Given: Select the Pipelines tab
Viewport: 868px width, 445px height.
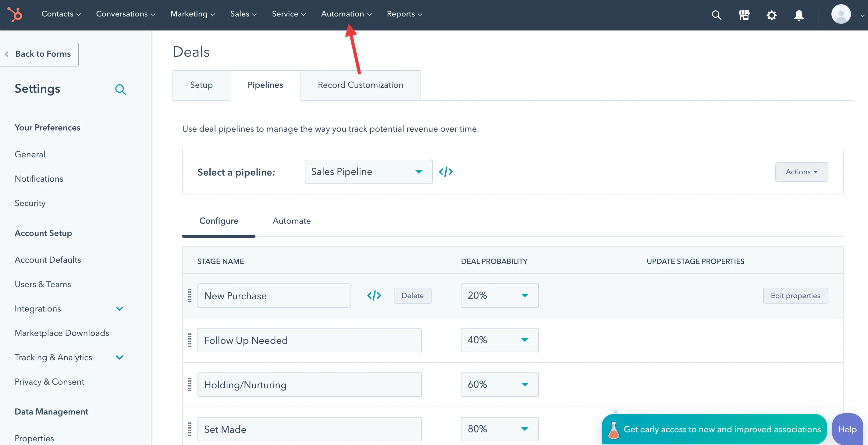Looking at the screenshot, I should tap(265, 85).
